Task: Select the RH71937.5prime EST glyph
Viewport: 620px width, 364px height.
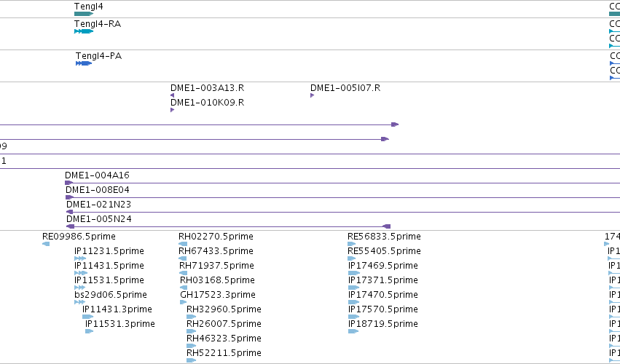Action: (x=183, y=273)
